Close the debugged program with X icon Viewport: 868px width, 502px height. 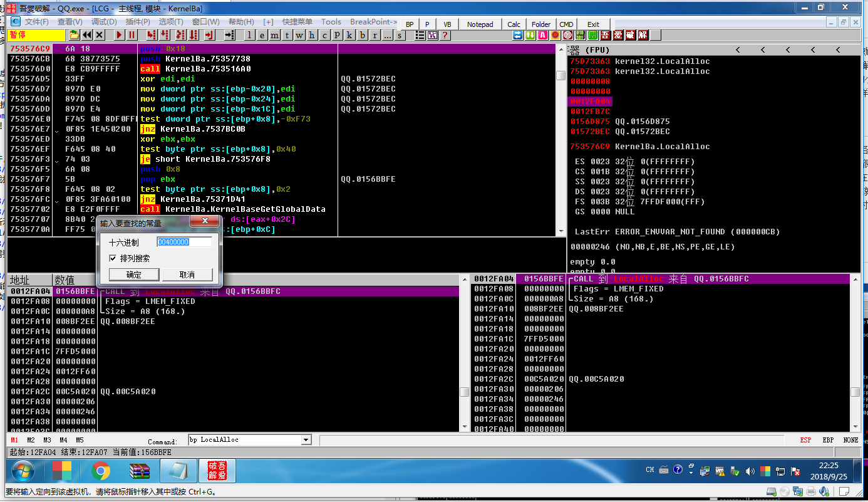[x=100, y=35]
